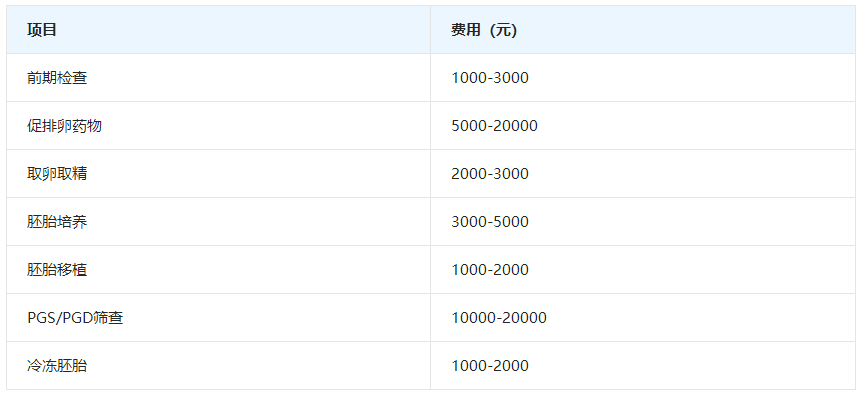Select the 2000-3000 cost cell
This screenshot has width=861, height=398.
490,174
